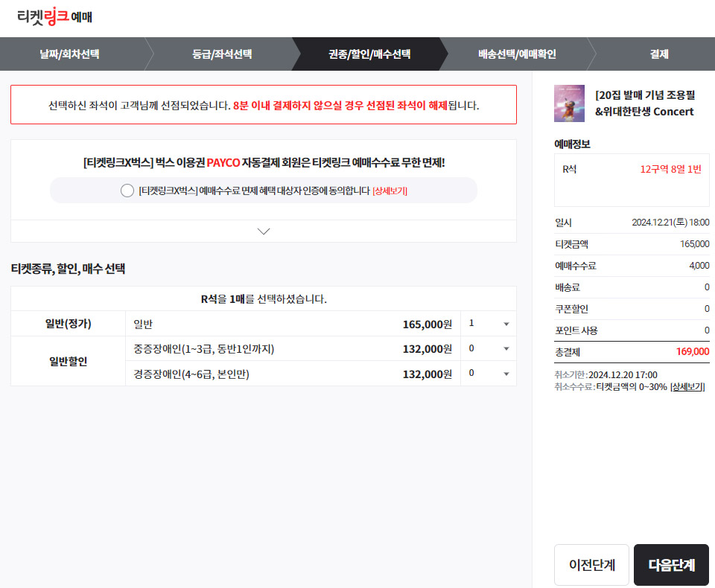This screenshot has width=715, height=588.
Task: Click the 티켓금액 value 165,000
Action: click(x=694, y=244)
